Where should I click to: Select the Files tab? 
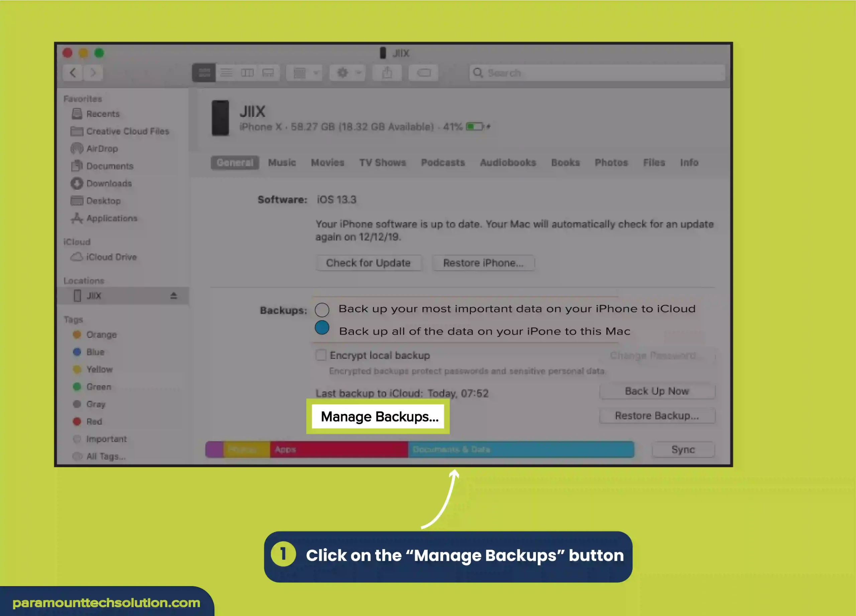(654, 162)
